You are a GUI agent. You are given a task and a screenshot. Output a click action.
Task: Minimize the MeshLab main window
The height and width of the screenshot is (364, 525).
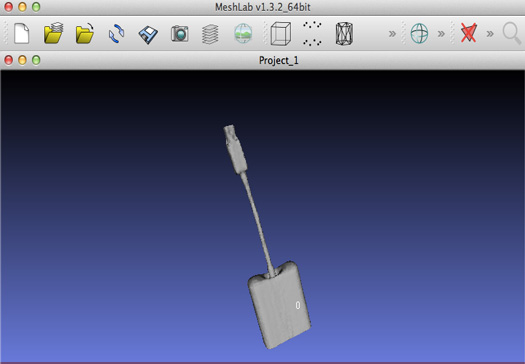22,7
